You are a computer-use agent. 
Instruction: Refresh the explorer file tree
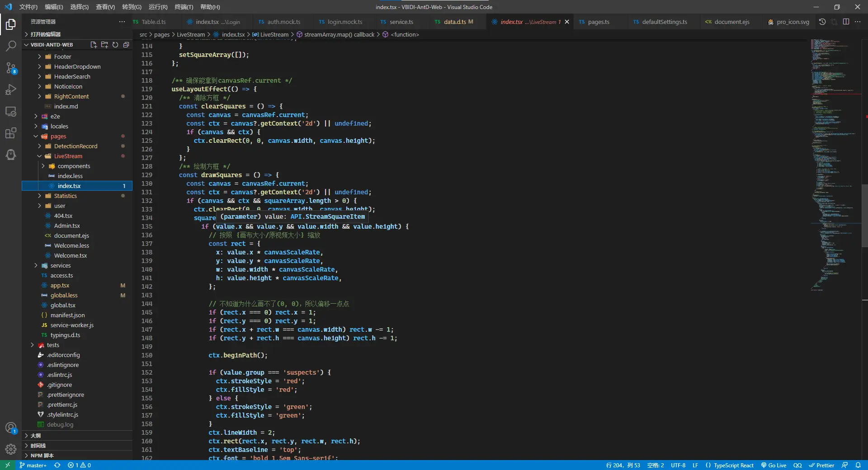coord(115,45)
